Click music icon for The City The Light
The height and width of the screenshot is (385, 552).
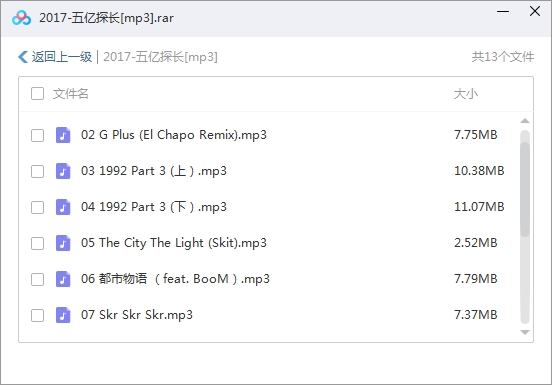[63, 243]
